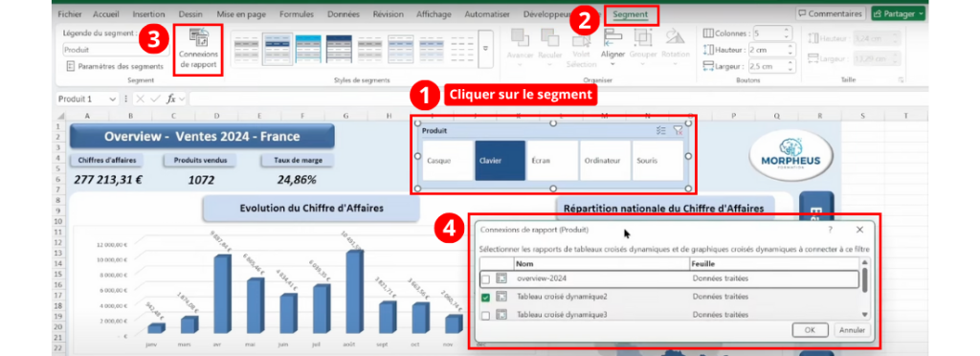The image size is (980, 356).
Task: Click the août bar in the chart
Action: (x=354, y=291)
